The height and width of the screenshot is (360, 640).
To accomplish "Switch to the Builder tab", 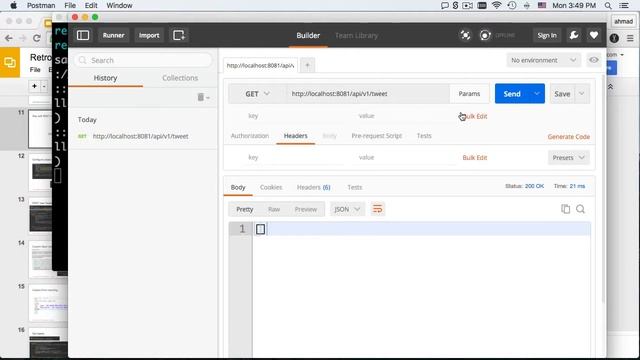I will tap(308, 36).
